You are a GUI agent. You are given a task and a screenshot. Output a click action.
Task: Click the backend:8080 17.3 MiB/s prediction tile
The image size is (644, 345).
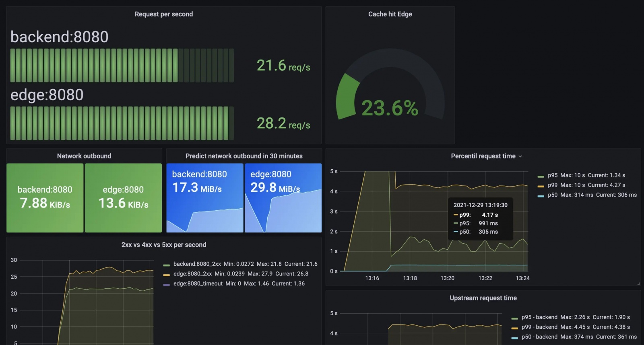(x=205, y=198)
